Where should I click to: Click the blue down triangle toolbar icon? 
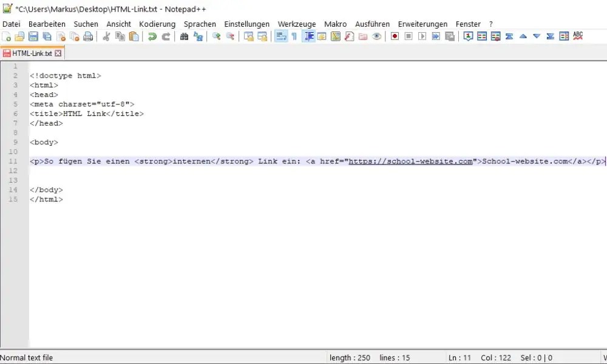[537, 36]
